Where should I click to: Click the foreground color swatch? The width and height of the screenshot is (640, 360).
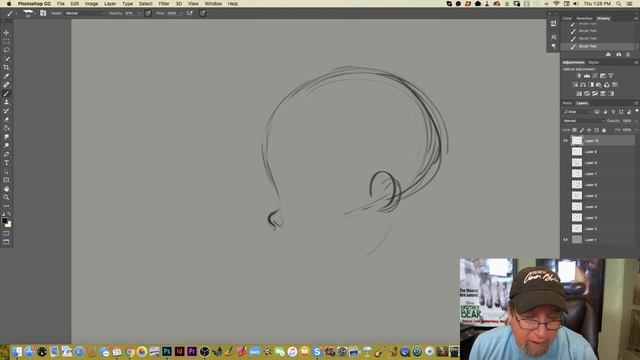pyautogui.click(x=4, y=221)
